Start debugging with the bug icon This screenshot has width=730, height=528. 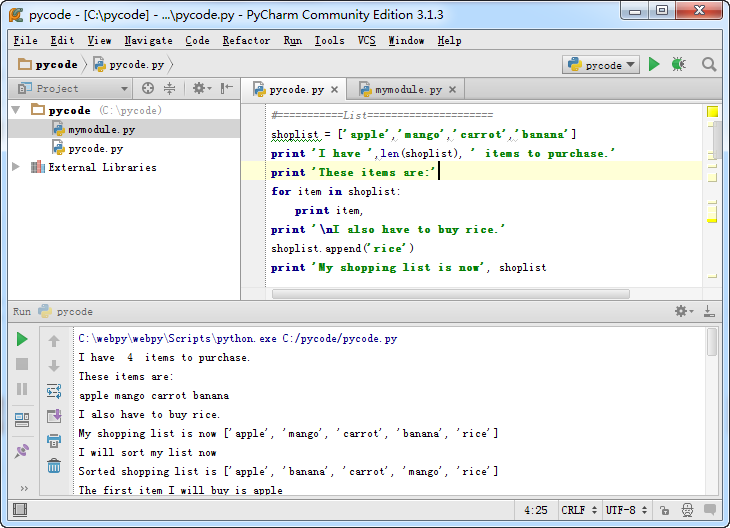pos(679,65)
